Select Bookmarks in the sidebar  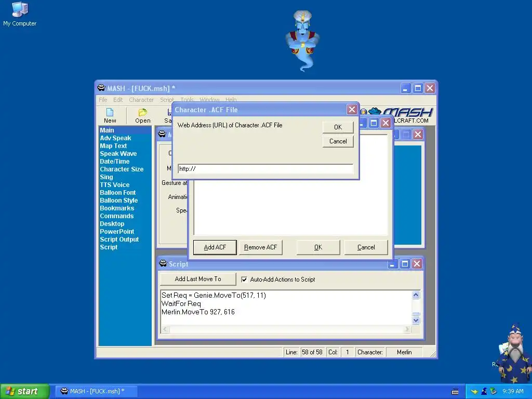click(117, 208)
